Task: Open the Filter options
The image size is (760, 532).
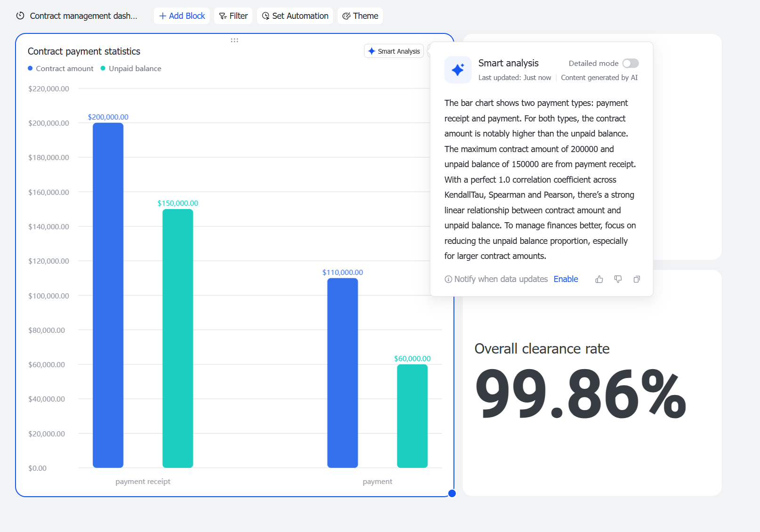Action: tap(234, 16)
